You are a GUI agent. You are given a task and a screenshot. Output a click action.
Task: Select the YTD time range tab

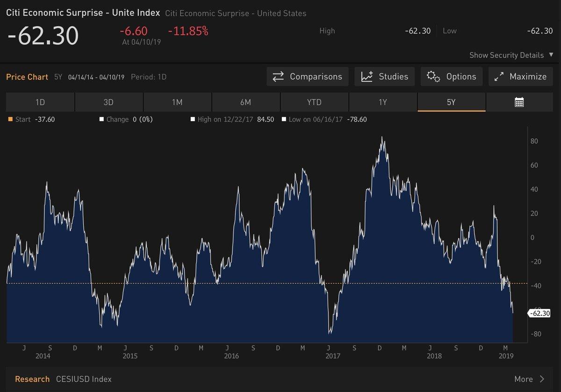pyautogui.click(x=314, y=102)
